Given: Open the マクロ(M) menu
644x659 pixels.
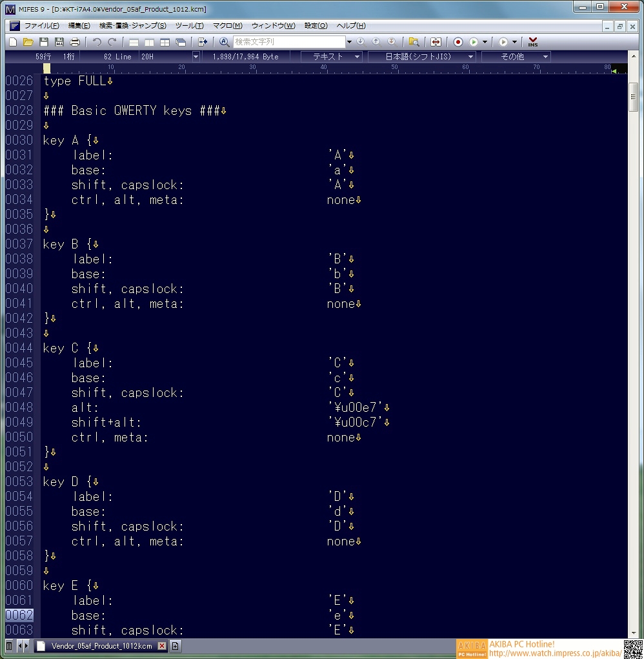Looking at the screenshot, I should 227,26.
